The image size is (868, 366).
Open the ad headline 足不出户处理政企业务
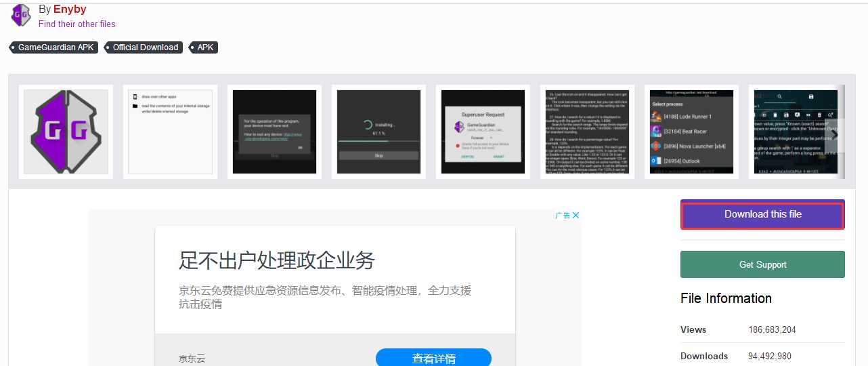pyautogui.click(x=277, y=260)
